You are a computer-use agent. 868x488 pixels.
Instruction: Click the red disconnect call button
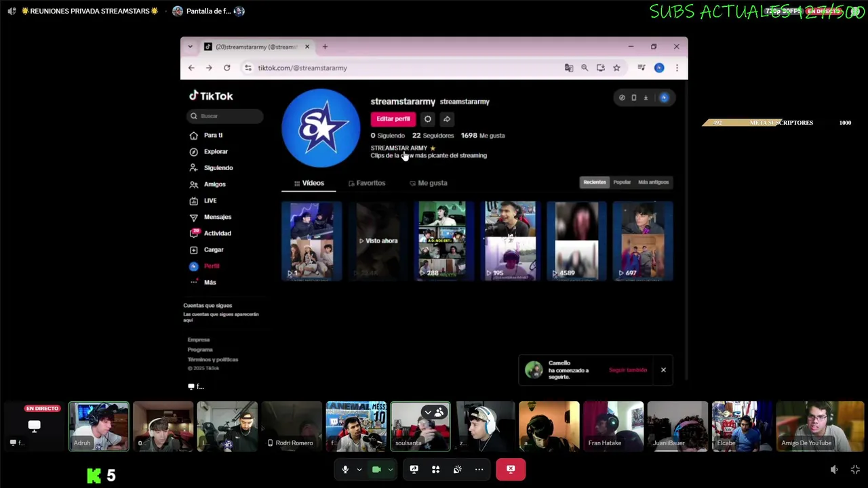pos(511,469)
